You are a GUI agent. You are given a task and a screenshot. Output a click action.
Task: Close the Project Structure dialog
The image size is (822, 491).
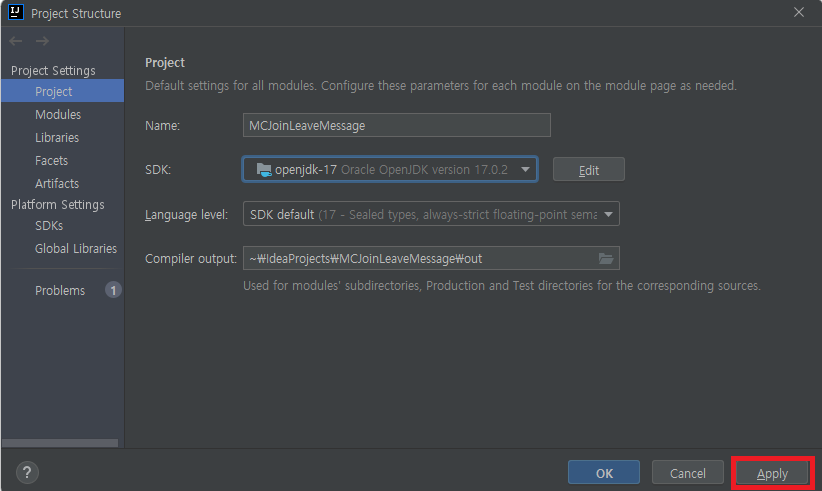798,12
